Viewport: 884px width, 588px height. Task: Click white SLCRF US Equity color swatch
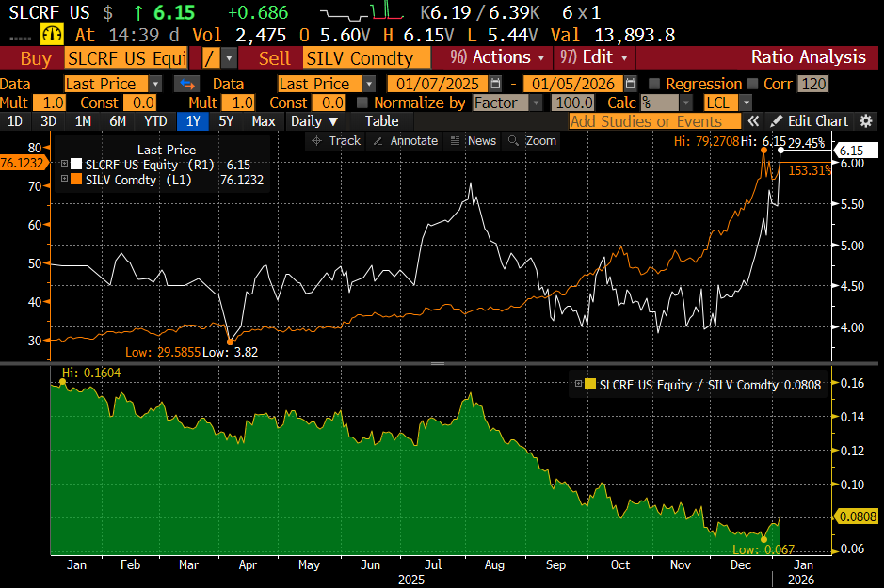pyautogui.click(x=76, y=164)
